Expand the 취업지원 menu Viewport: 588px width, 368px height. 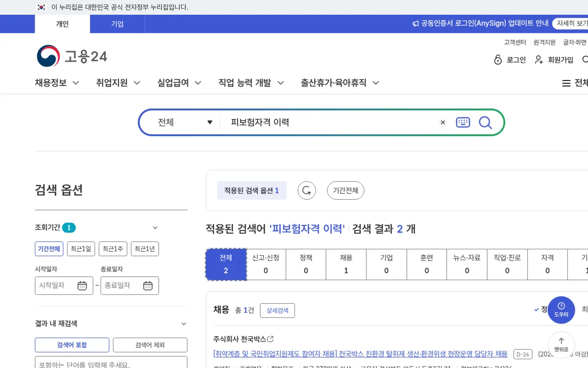118,83
